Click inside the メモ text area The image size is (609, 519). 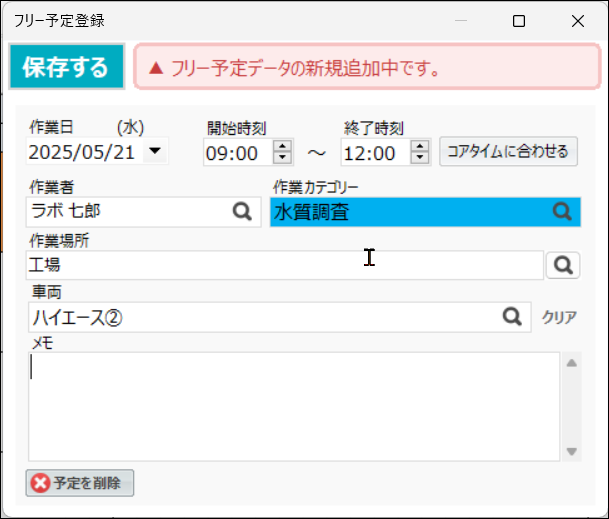tap(294, 407)
